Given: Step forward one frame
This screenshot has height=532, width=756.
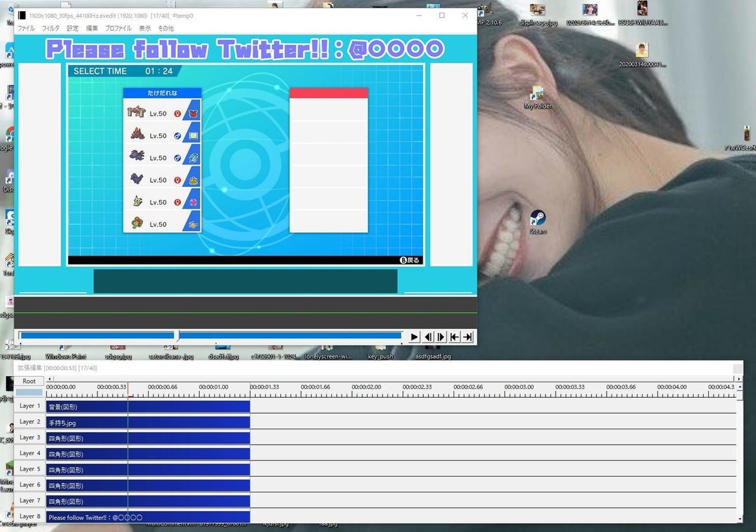Looking at the screenshot, I should tap(442, 337).
